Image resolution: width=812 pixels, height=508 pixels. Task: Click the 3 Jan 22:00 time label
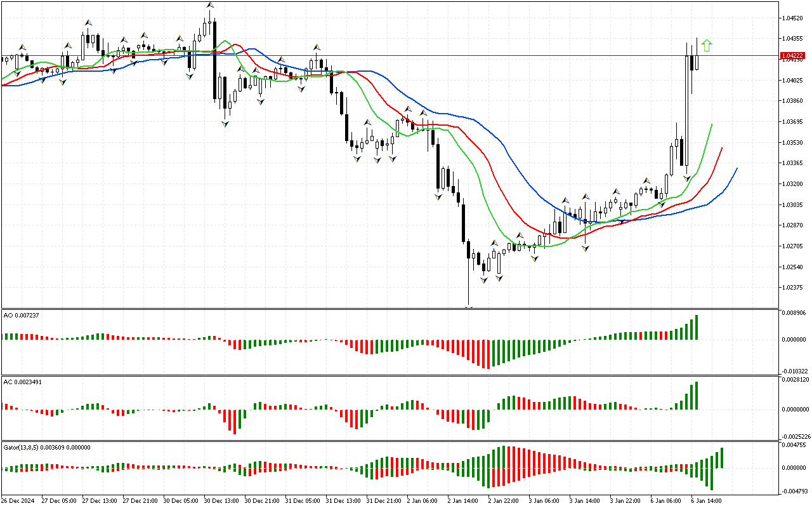(625, 500)
